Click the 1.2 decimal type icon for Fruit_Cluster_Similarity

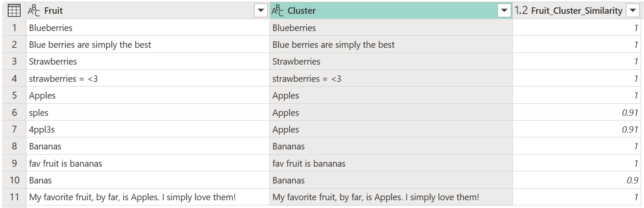pyautogui.click(x=521, y=11)
